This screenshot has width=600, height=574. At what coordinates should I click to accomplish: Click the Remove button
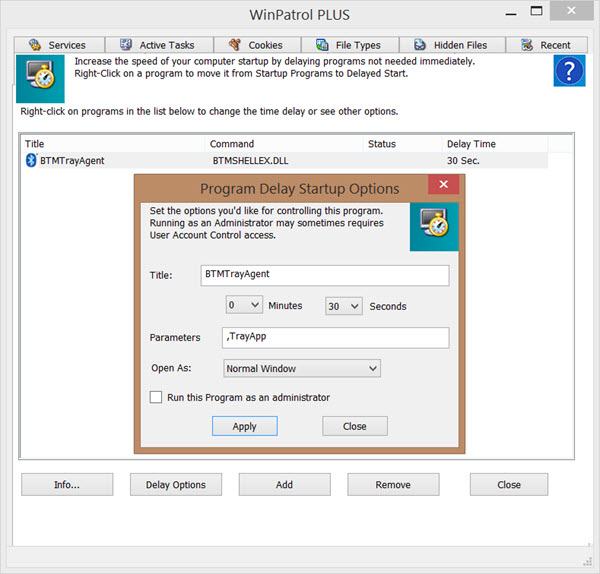(393, 484)
